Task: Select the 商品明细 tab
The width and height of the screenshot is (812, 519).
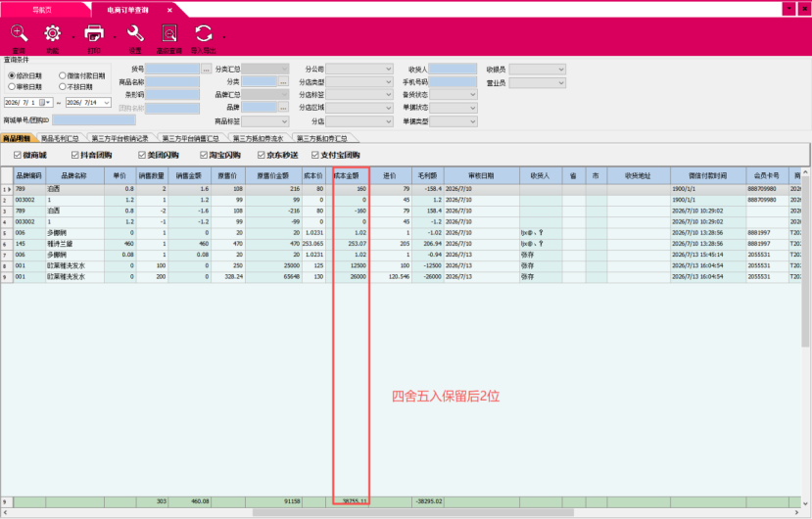Action: 16,138
